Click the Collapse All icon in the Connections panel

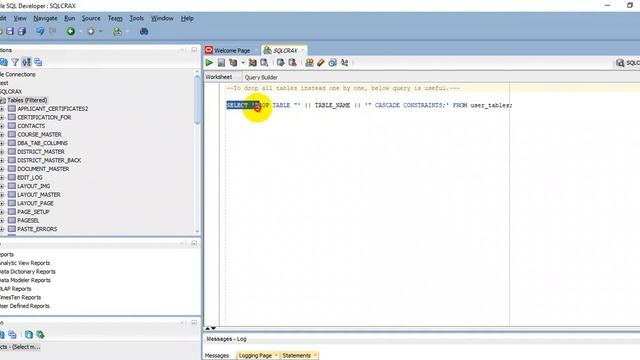click(x=38, y=62)
